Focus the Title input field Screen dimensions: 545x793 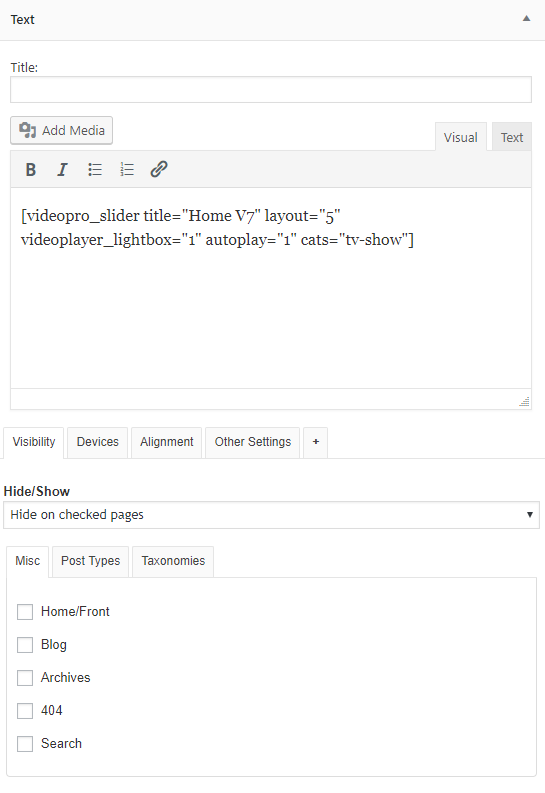pos(271,90)
